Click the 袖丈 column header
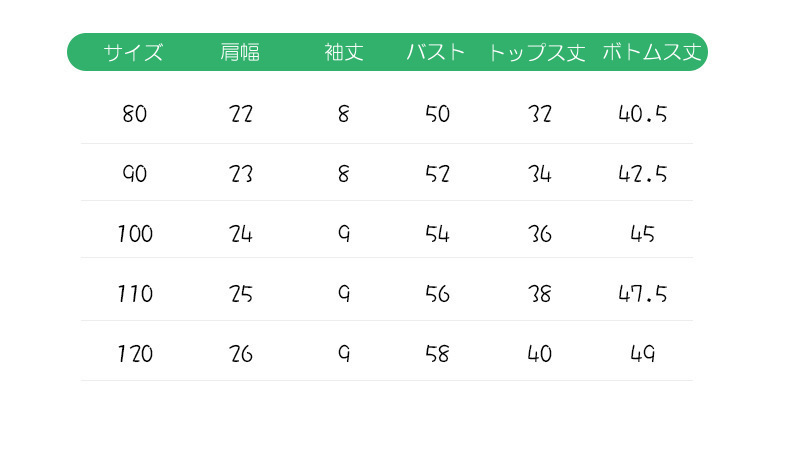The height and width of the screenshot is (453, 790). 344,52
